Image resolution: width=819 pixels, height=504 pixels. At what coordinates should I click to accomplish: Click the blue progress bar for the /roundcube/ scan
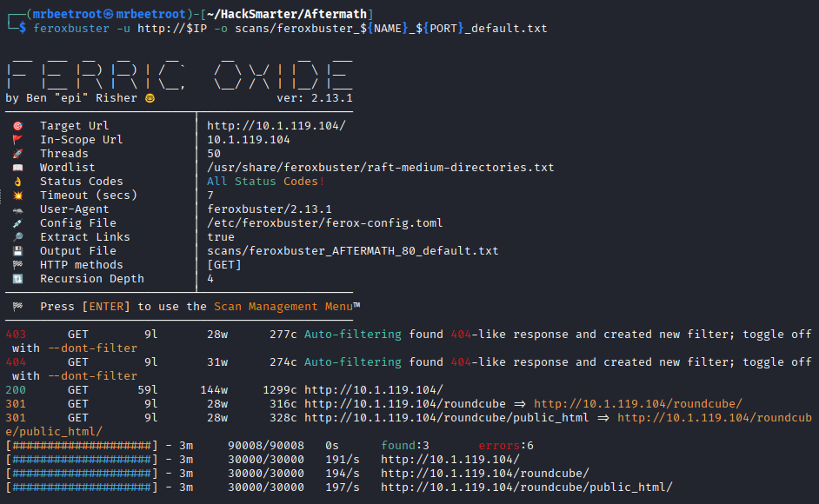pos(82,474)
